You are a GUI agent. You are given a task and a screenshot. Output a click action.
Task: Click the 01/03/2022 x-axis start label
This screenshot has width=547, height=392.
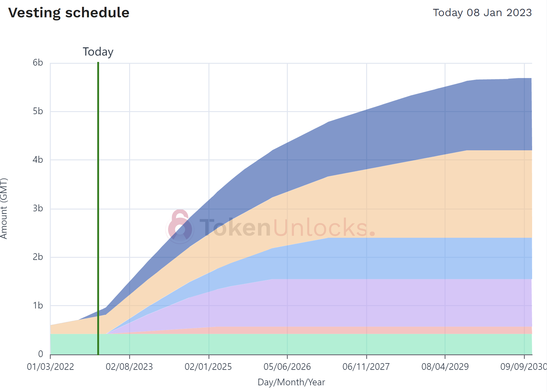pyautogui.click(x=50, y=367)
